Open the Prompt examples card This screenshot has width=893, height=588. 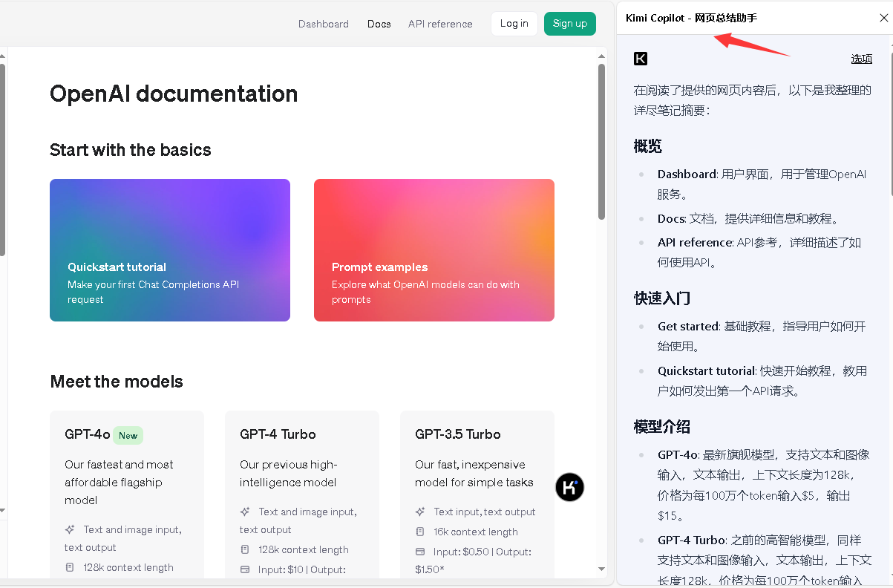[x=434, y=250]
